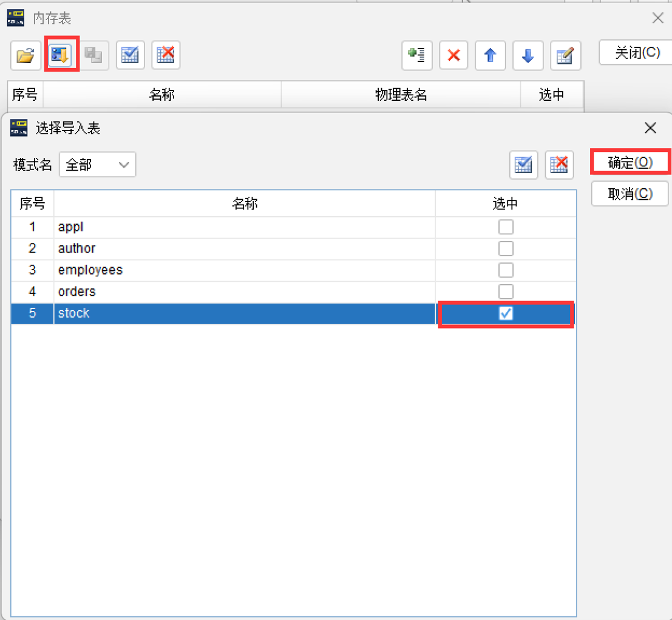Add new row icon with green plus

coord(416,55)
